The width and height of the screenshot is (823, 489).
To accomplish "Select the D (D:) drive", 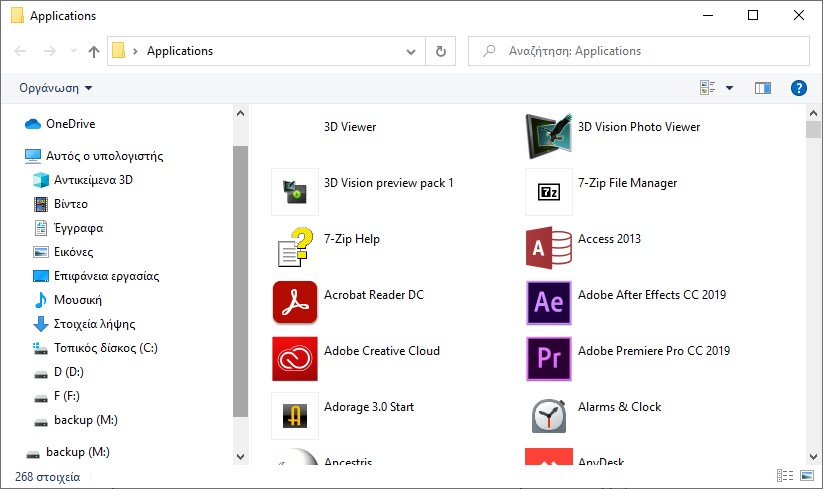I will (69, 372).
